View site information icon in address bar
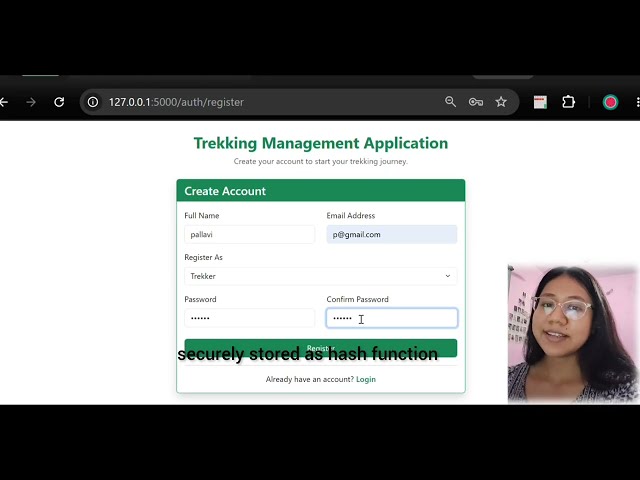Viewport: 640px width, 480px height. 93,102
